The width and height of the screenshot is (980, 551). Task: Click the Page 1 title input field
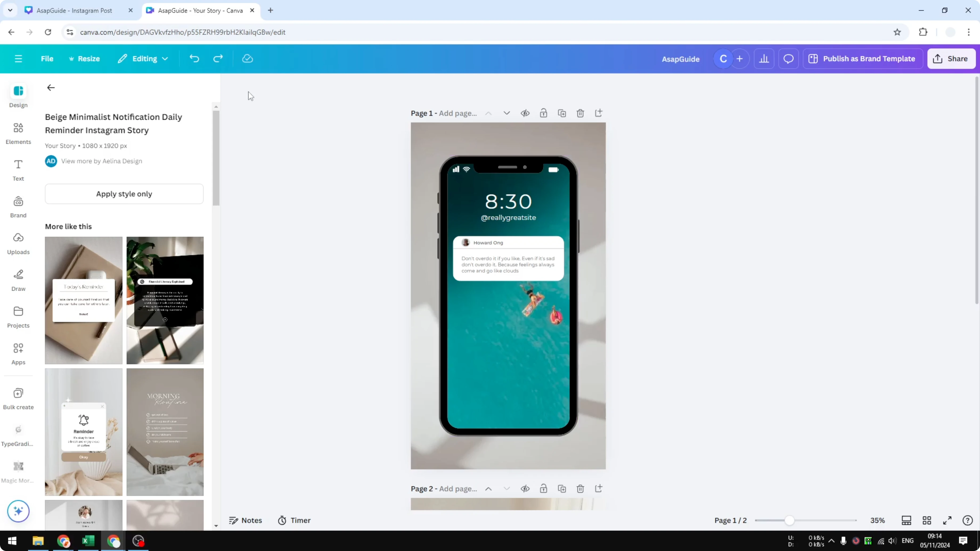(458, 113)
